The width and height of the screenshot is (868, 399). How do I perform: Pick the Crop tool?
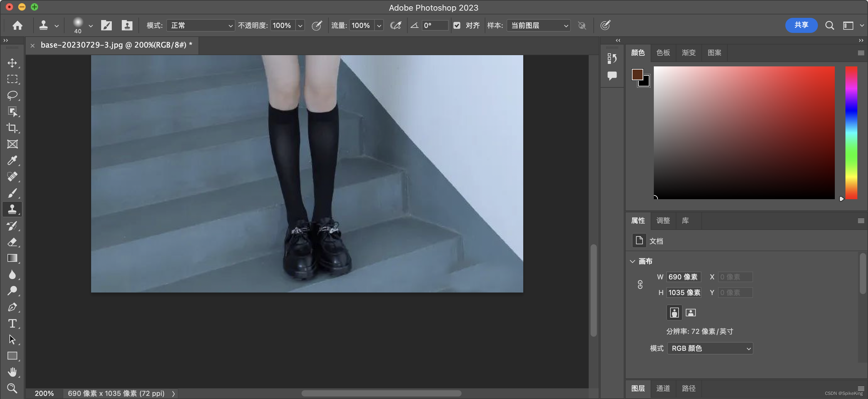coord(13,128)
